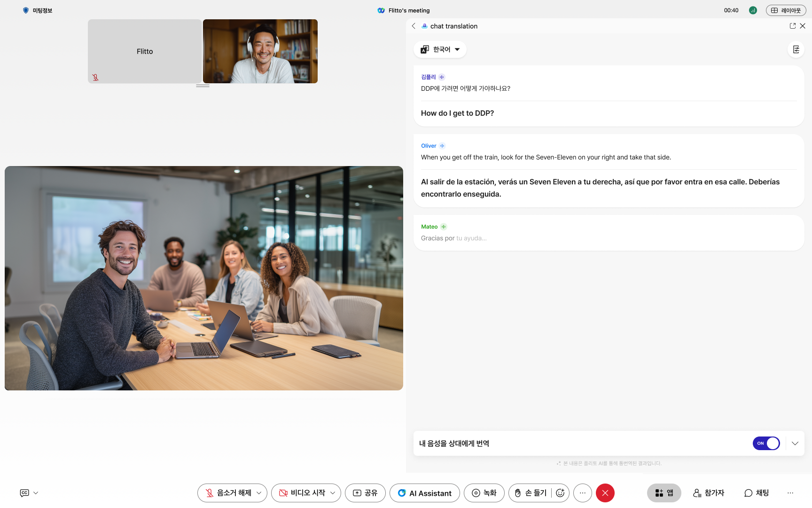Expand the video options arrow
This screenshot has height=508, width=812.
click(x=333, y=493)
